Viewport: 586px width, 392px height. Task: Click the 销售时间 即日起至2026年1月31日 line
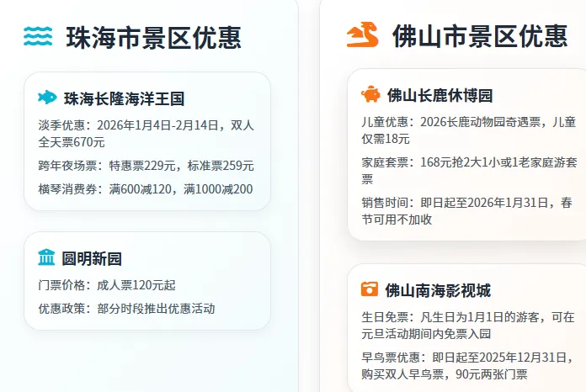[467, 211]
